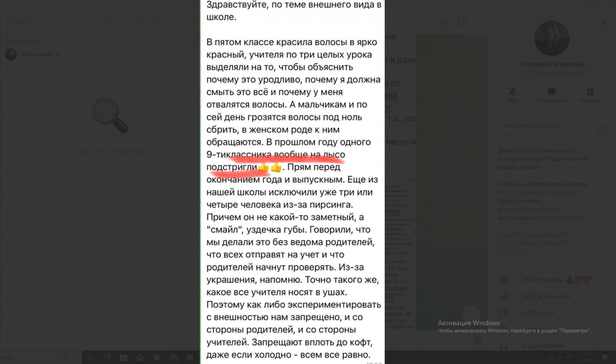
Task: Open the Обсуждение discussion button
Action: tap(551, 94)
